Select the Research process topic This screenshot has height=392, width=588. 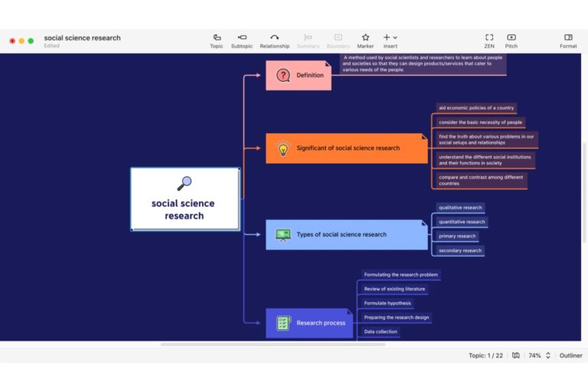pyautogui.click(x=309, y=323)
